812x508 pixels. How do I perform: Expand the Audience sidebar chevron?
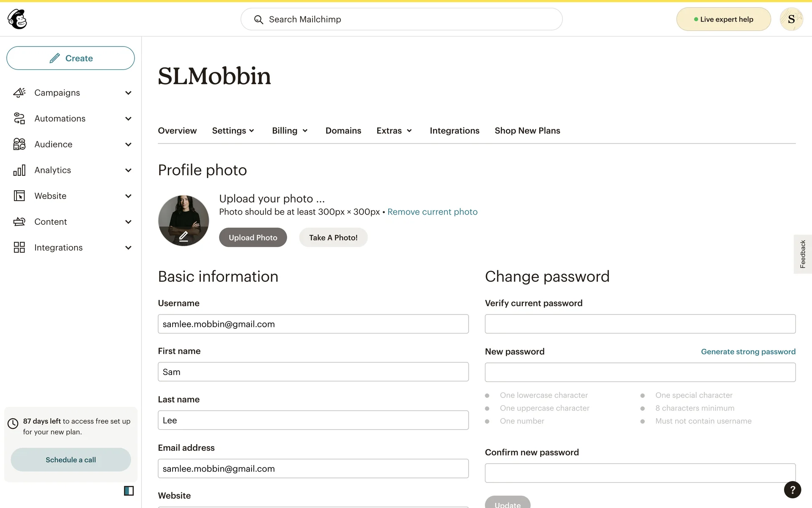pyautogui.click(x=128, y=145)
